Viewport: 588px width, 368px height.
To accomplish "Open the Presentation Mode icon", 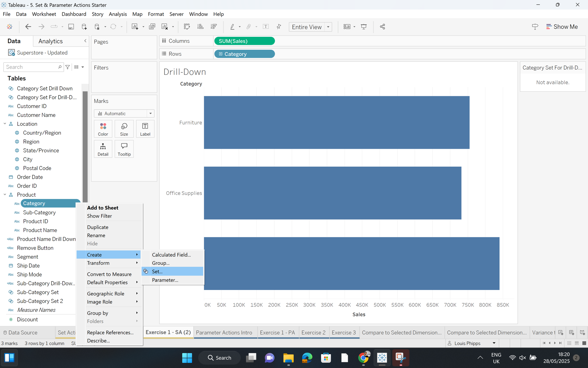I will [x=364, y=27].
